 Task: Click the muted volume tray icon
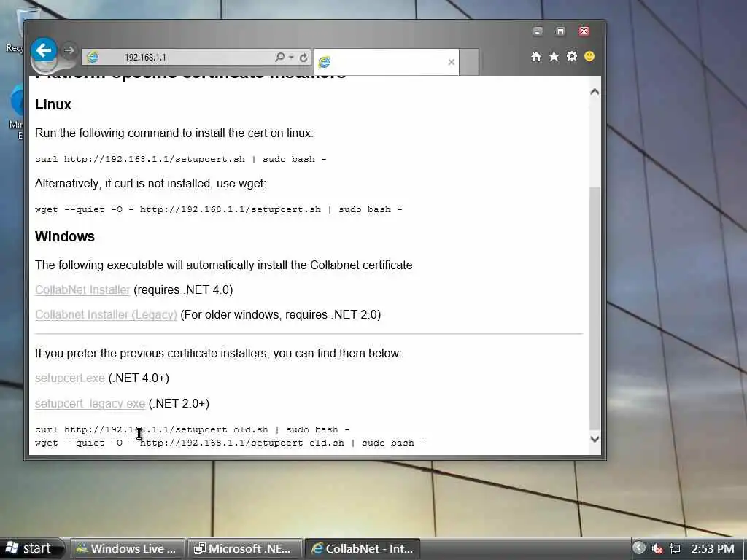657,549
